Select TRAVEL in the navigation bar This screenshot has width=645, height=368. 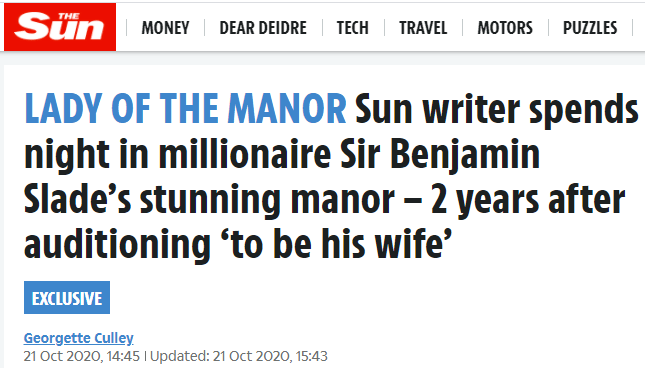pos(423,28)
